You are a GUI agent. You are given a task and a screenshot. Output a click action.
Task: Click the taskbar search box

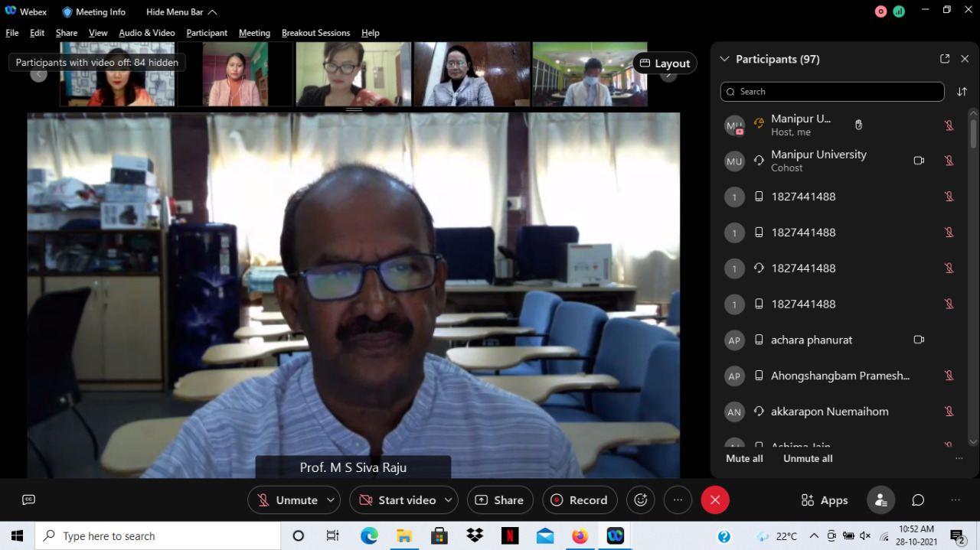[x=158, y=536]
